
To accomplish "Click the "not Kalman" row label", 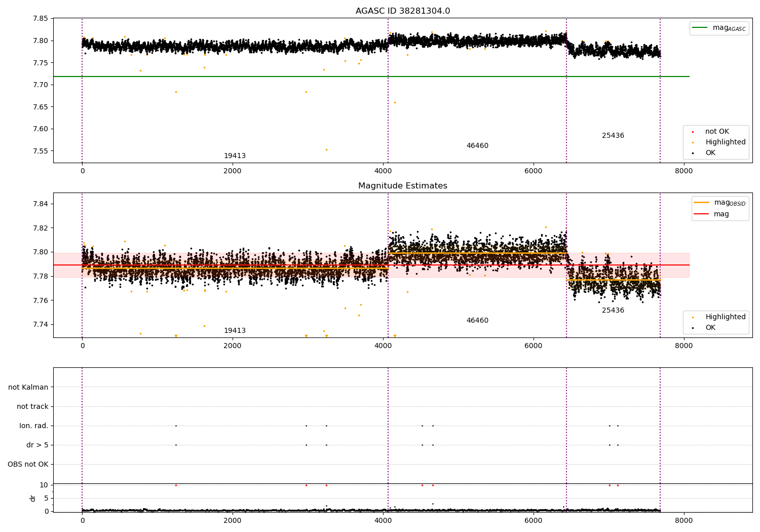I will pos(28,387).
